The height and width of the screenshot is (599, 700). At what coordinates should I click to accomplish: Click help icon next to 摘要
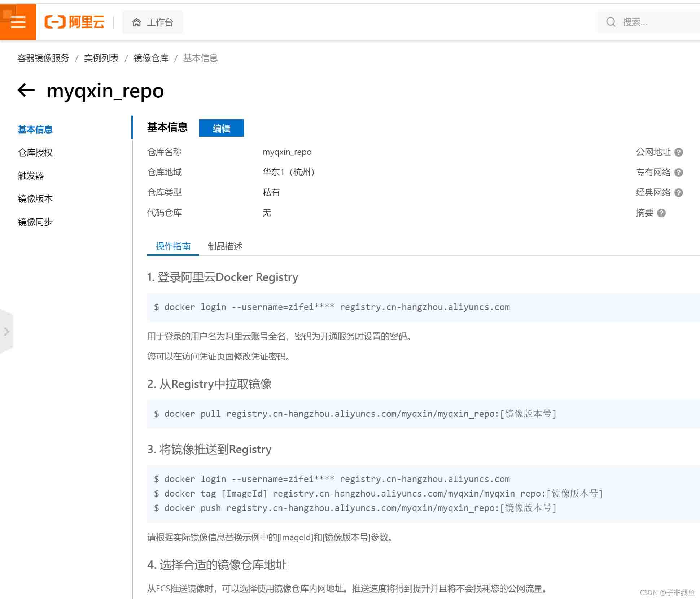click(661, 213)
